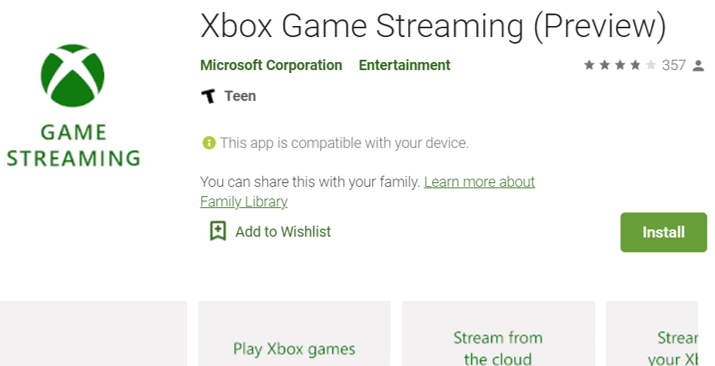Open the Microsoft Corporation developer page
Screen dimensions: 715x366
point(271,65)
